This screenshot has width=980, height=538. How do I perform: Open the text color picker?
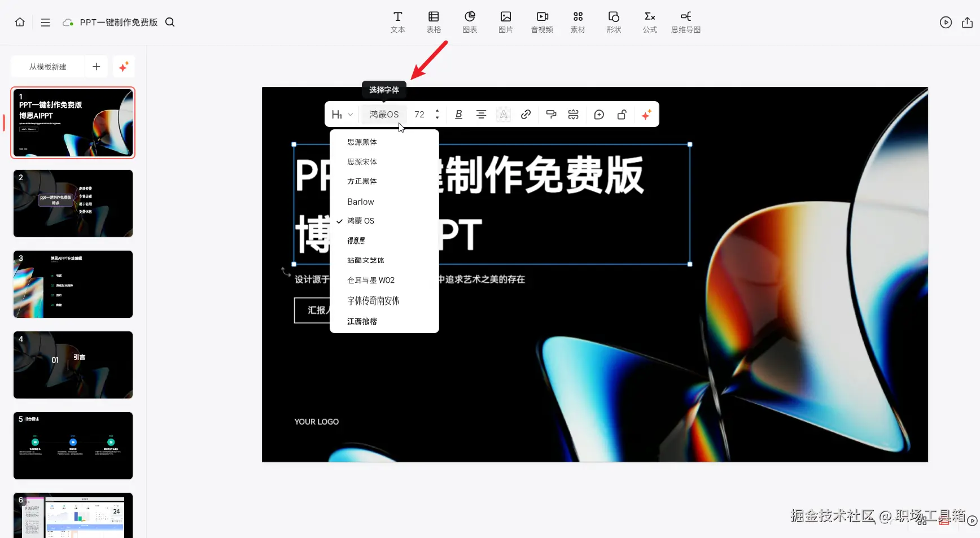503,115
